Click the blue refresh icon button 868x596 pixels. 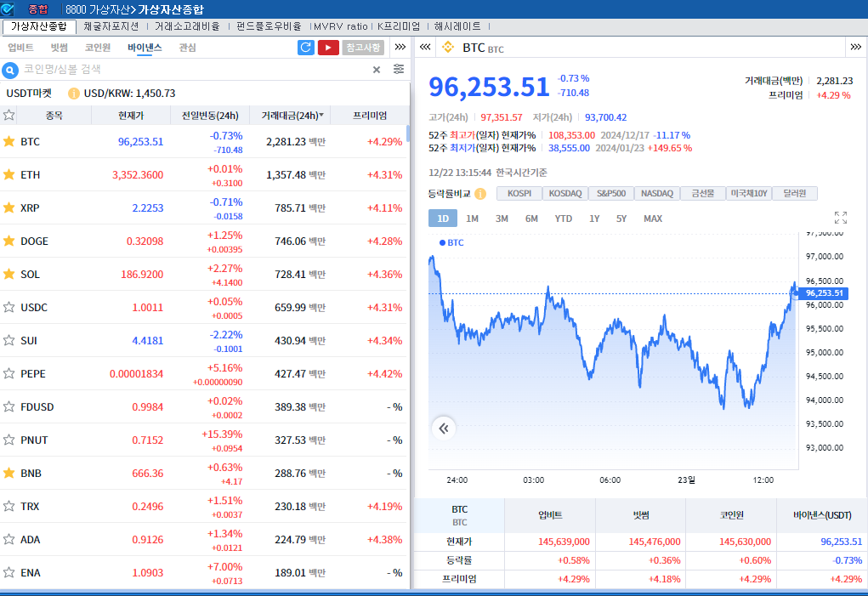306,48
